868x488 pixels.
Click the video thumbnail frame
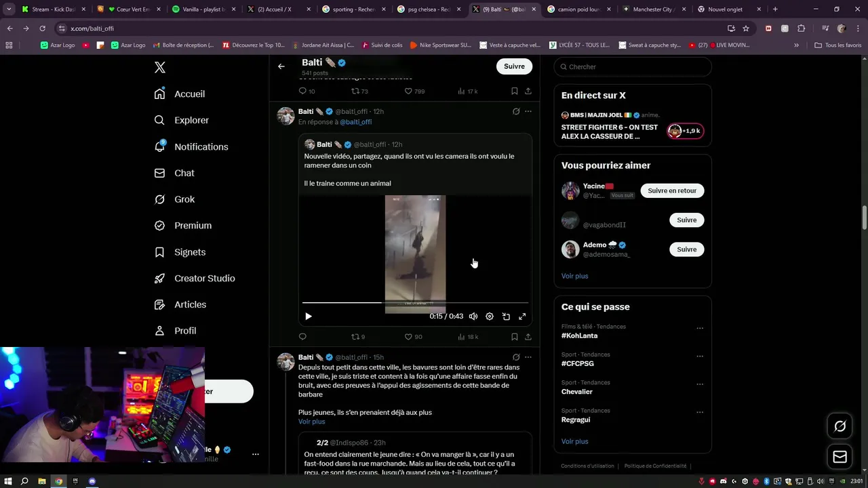415,254
